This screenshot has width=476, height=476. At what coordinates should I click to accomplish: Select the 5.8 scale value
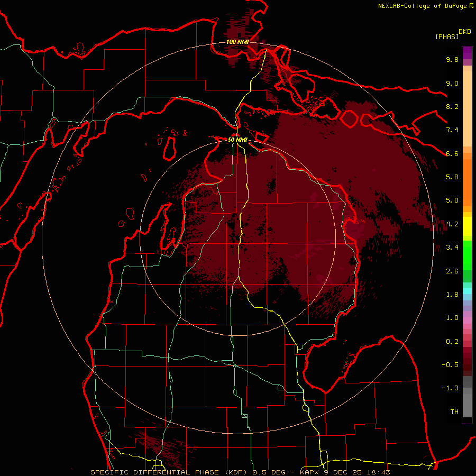click(x=452, y=177)
